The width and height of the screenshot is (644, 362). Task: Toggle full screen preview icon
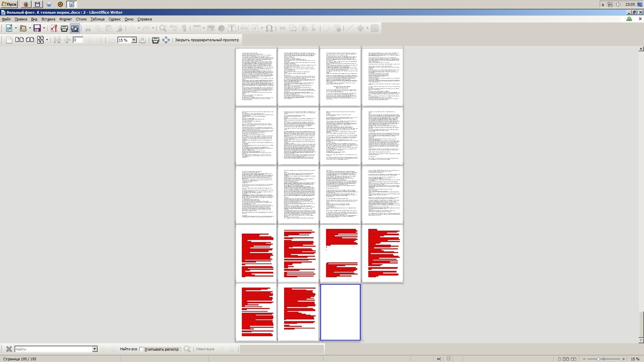166,40
